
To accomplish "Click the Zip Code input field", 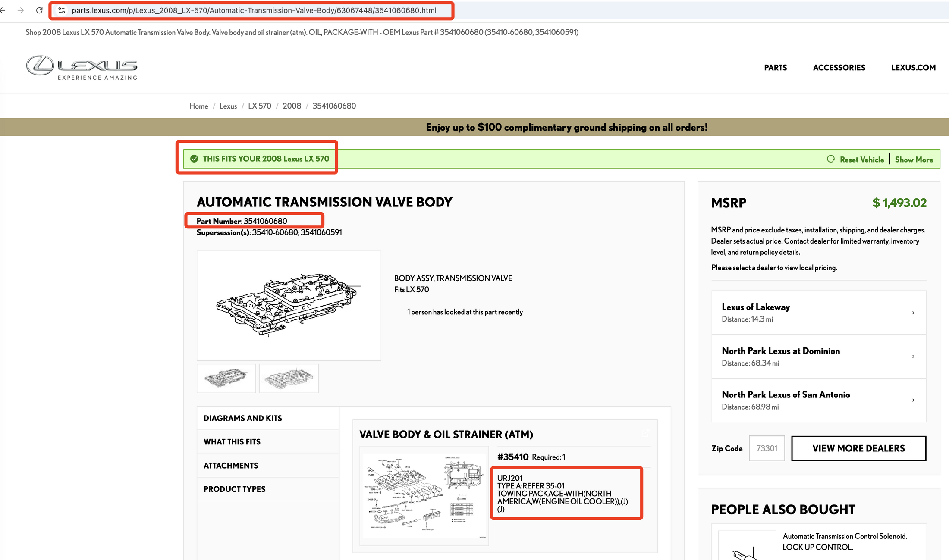I will (767, 448).
